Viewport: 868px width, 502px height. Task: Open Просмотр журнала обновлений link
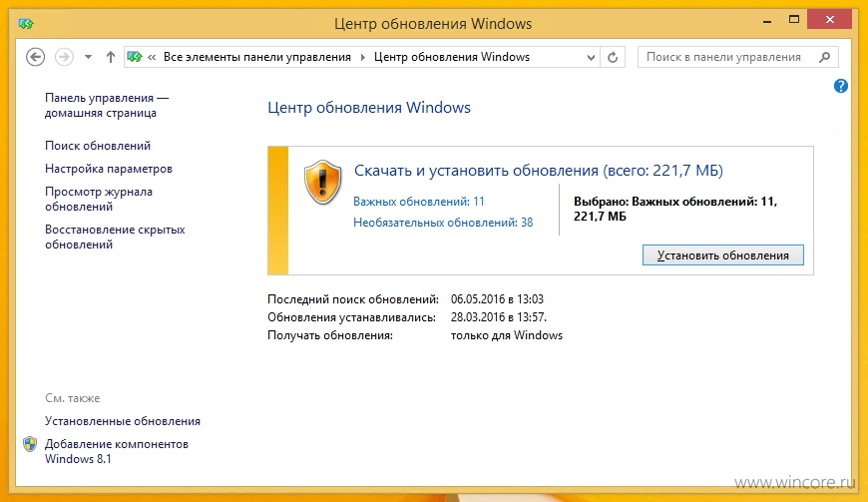99,199
